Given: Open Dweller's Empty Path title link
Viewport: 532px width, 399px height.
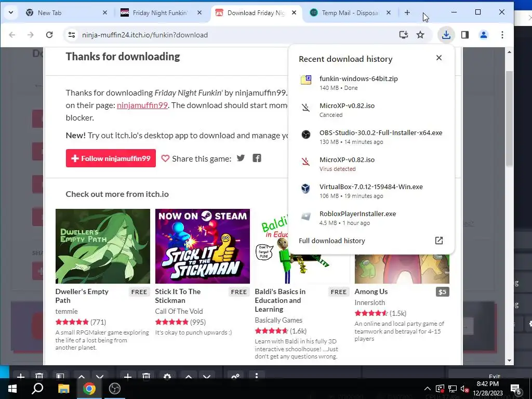Looking at the screenshot, I should (82, 296).
